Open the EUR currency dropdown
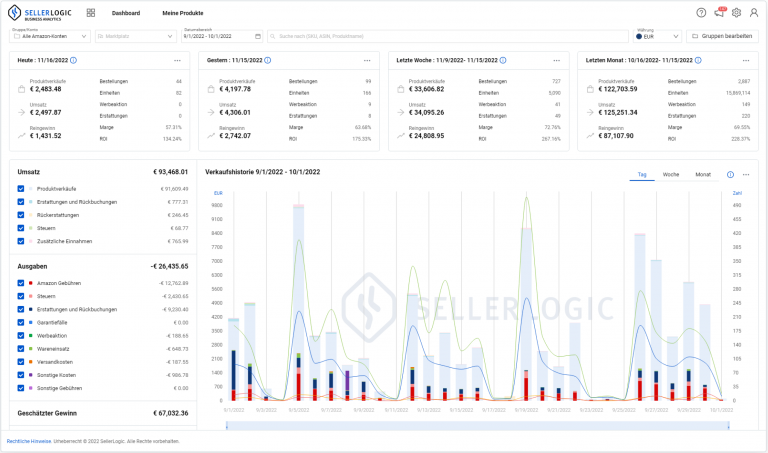The height and width of the screenshot is (453, 768). [658, 36]
